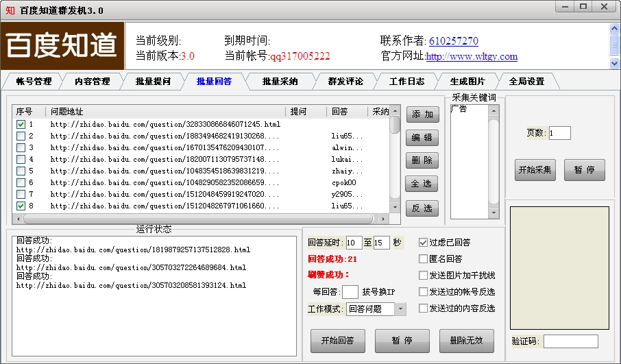The width and height of the screenshot is (621, 364).
Task: Enable 发送图片加干扰线 checkbox
Action: point(423,276)
